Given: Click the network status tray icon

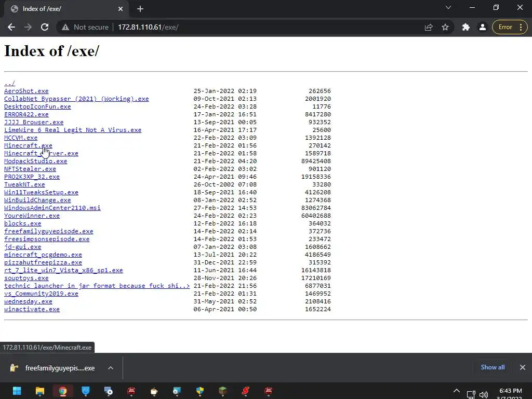Looking at the screenshot, I should (471, 395).
